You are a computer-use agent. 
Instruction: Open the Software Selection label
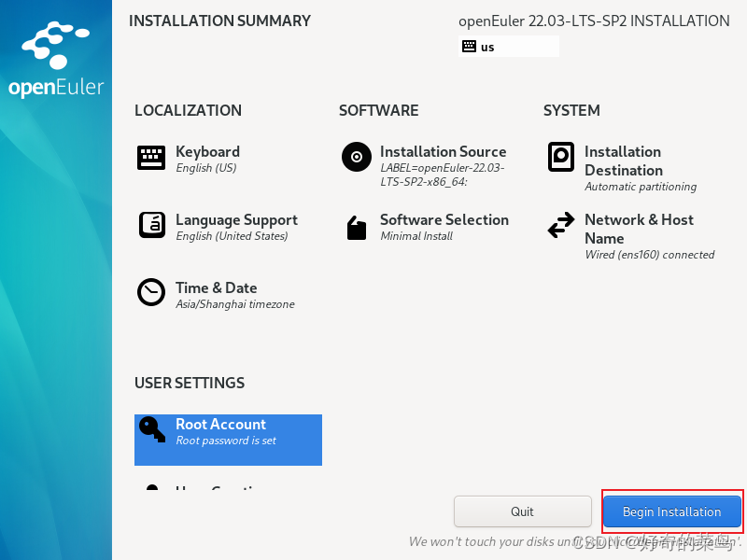pyautogui.click(x=444, y=219)
